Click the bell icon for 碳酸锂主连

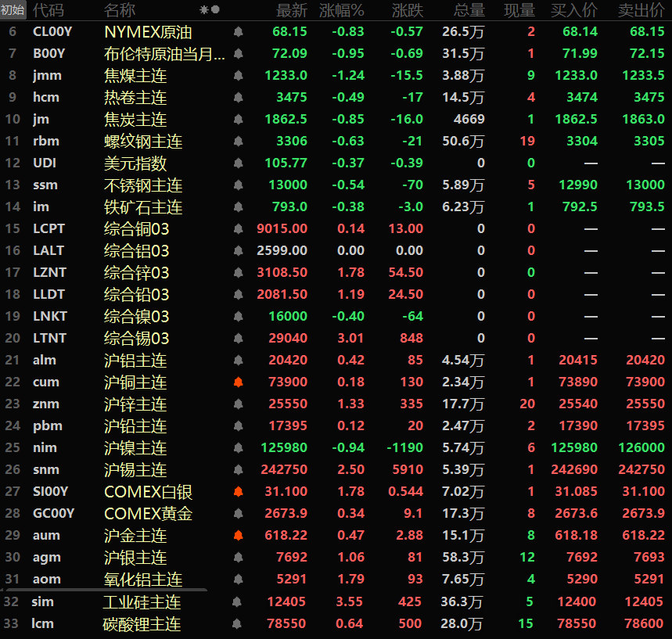pyautogui.click(x=236, y=623)
